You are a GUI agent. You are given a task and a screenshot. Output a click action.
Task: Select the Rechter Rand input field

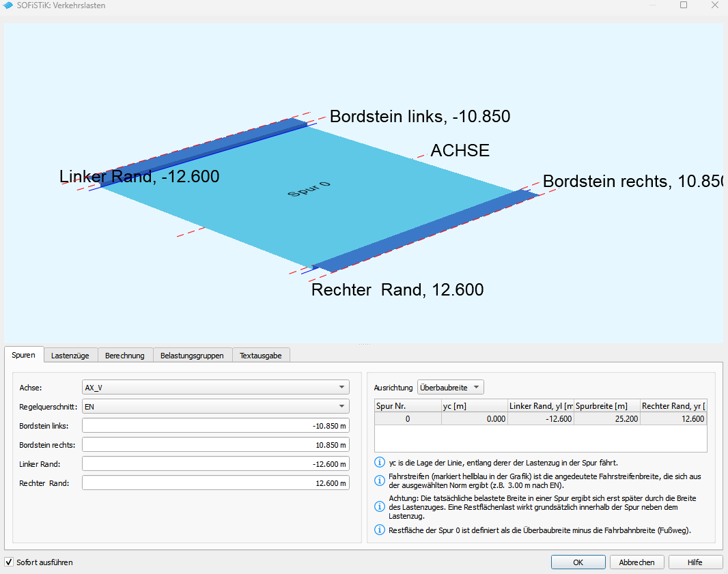coord(215,483)
